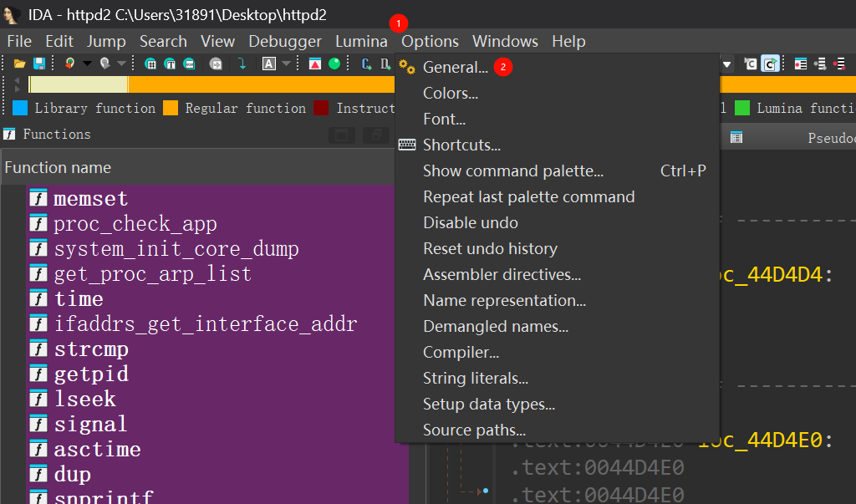The width and height of the screenshot is (856, 504).
Task: Choose Reset undo history
Action: pyautogui.click(x=558, y=248)
